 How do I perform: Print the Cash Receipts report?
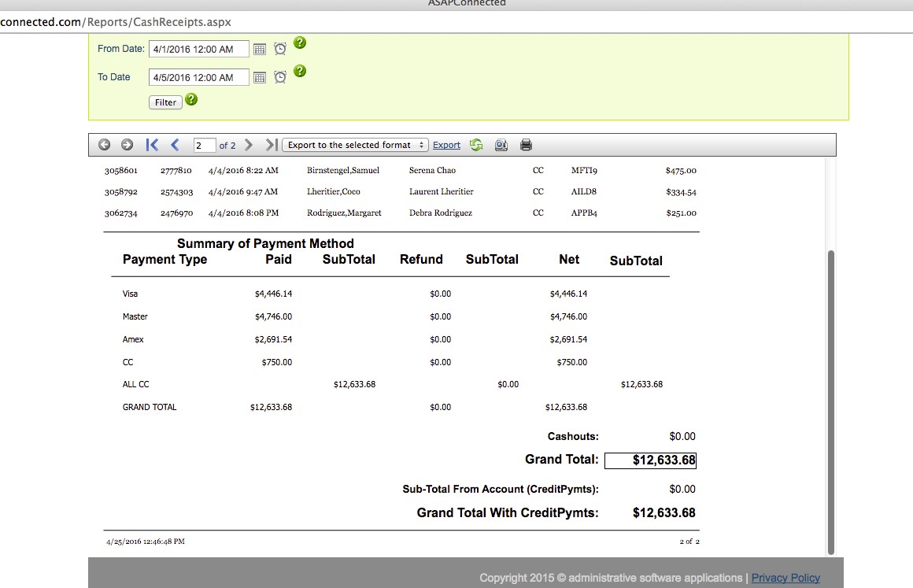click(527, 145)
